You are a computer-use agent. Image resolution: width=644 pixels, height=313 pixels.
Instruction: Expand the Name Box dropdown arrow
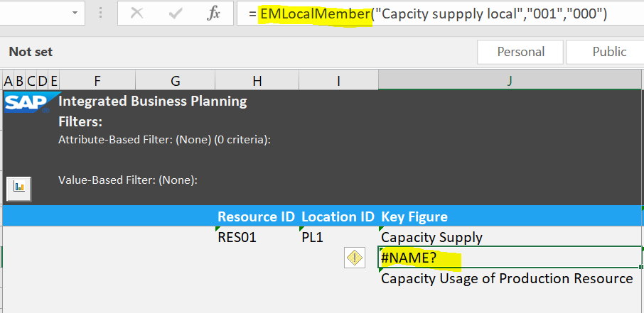pos(75,14)
